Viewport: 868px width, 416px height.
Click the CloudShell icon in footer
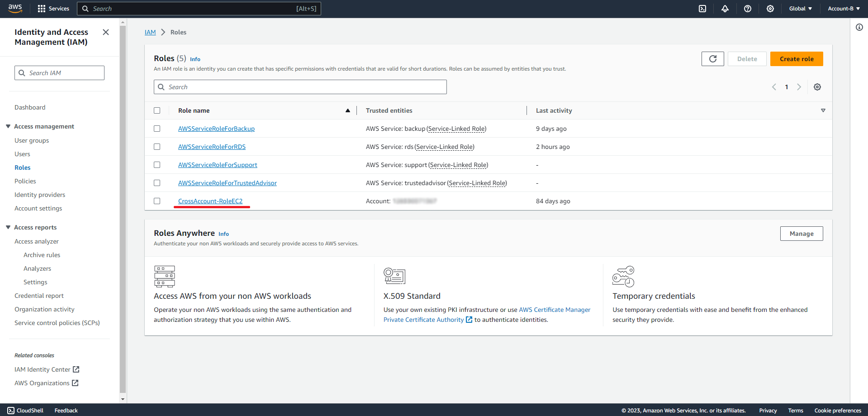coord(11,411)
